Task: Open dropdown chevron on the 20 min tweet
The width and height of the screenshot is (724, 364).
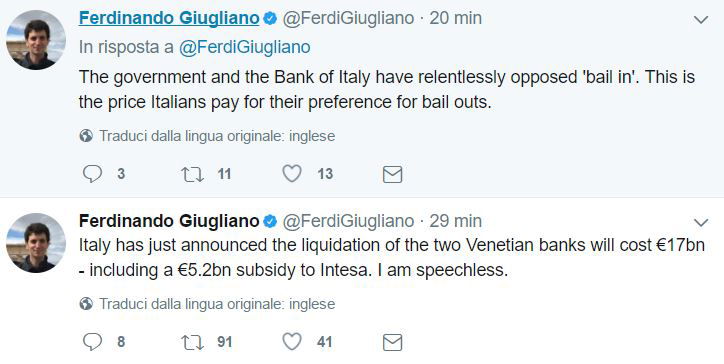Action: tap(701, 20)
